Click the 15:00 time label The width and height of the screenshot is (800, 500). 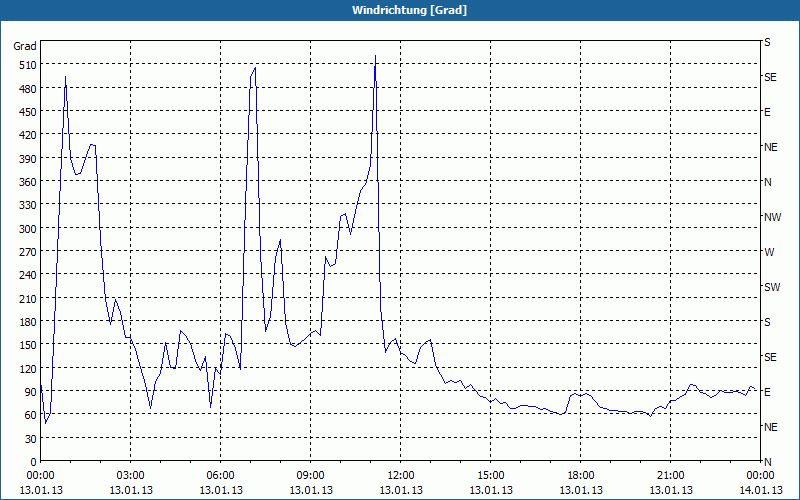click(x=491, y=476)
